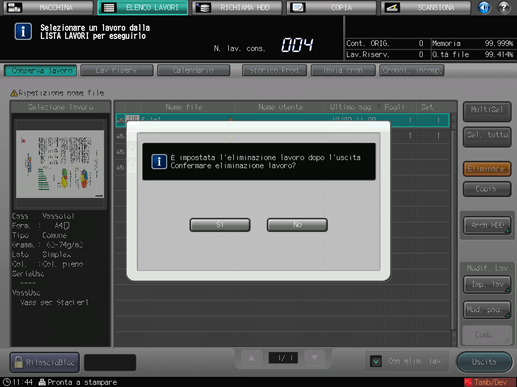
Task: Click the printer icon beside Pronta a stampare
Action: [42, 382]
